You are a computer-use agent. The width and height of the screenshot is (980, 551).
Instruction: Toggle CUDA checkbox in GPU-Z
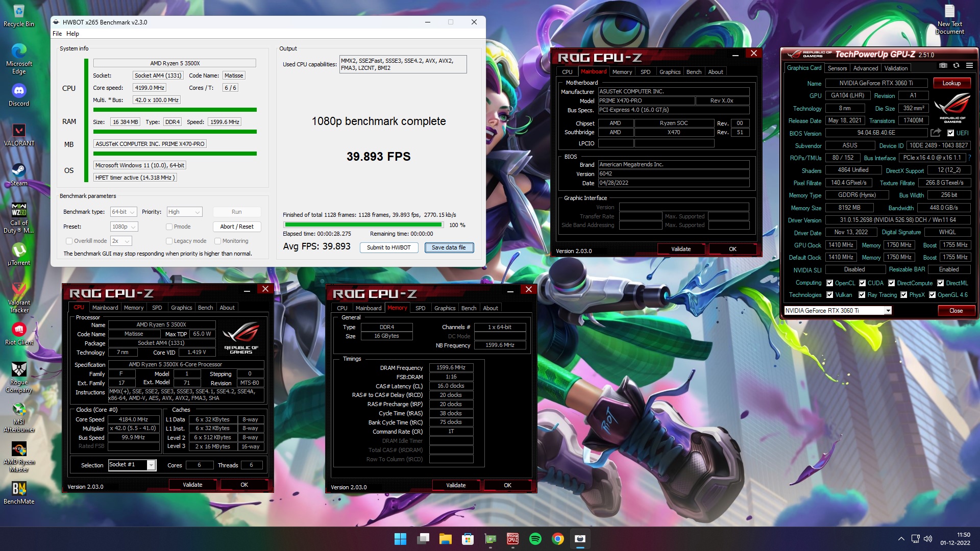tap(862, 283)
